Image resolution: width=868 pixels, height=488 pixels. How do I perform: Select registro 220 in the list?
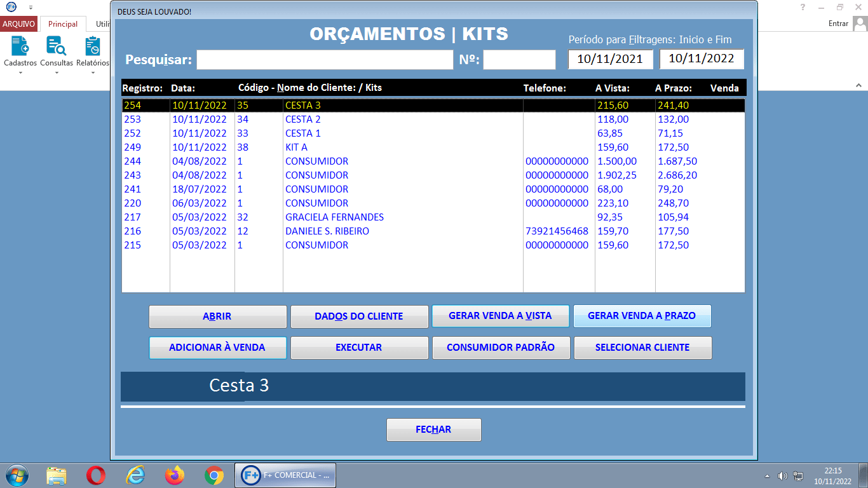coord(433,203)
